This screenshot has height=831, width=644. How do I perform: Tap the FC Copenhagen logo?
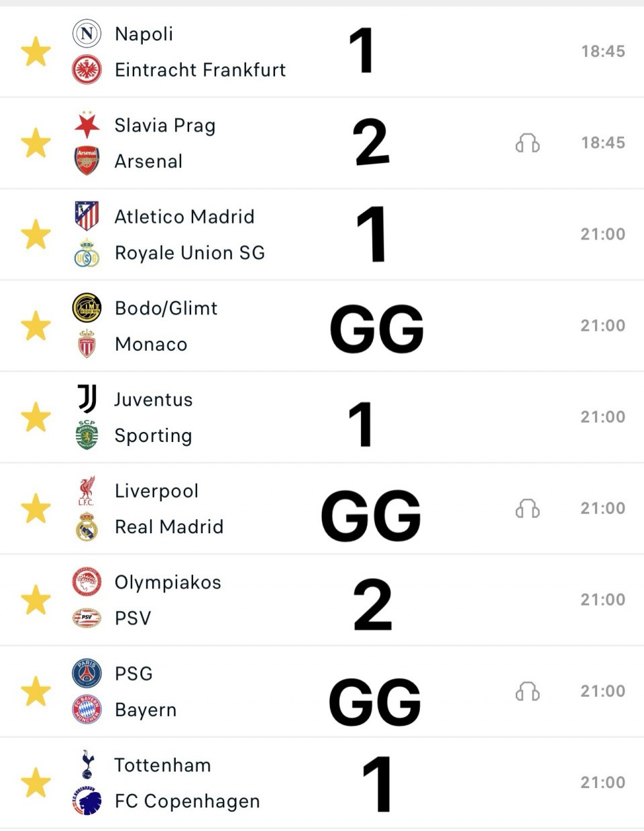87,801
